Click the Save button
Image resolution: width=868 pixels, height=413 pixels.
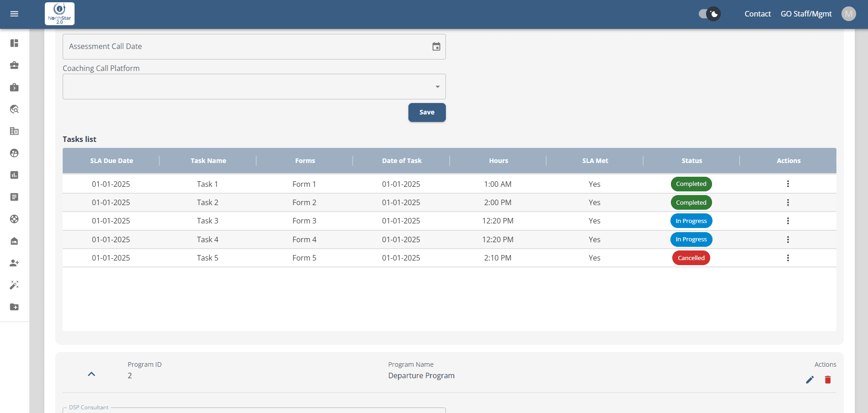427,112
